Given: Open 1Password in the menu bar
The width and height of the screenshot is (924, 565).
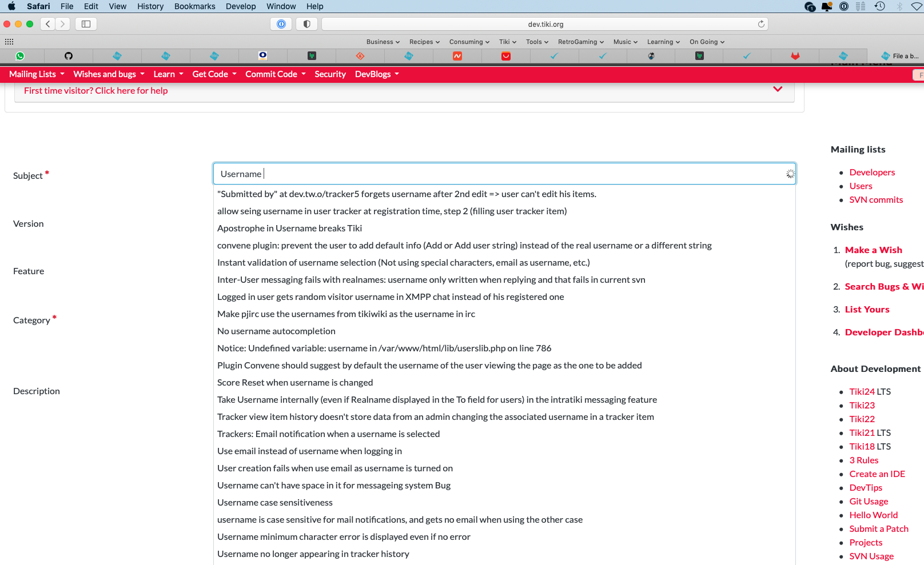Looking at the screenshot, I should [844, 6].
